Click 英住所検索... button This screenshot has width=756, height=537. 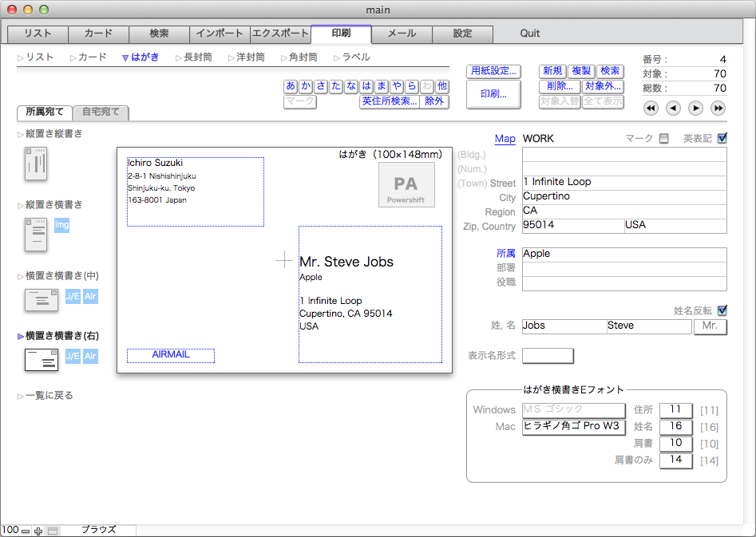click(390, 101)
